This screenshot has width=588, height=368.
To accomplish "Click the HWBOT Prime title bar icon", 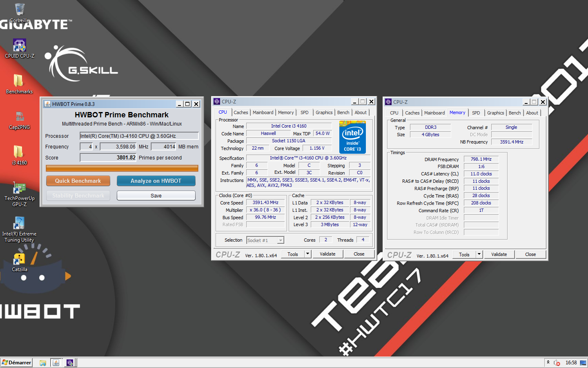I will tap(47, 104).
